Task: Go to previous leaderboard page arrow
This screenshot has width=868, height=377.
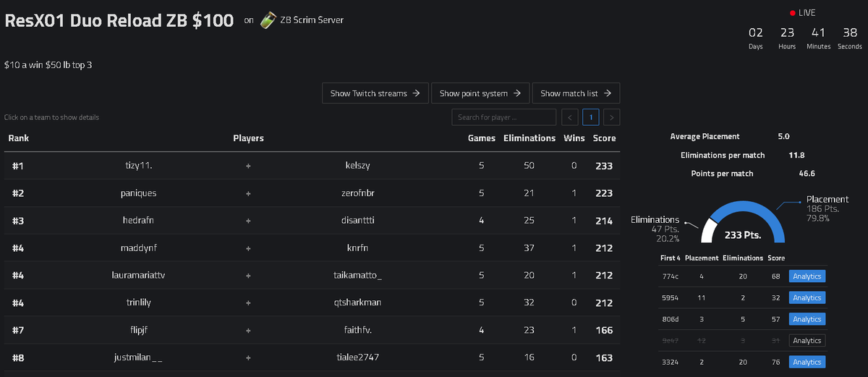Action: coord(570,117)
